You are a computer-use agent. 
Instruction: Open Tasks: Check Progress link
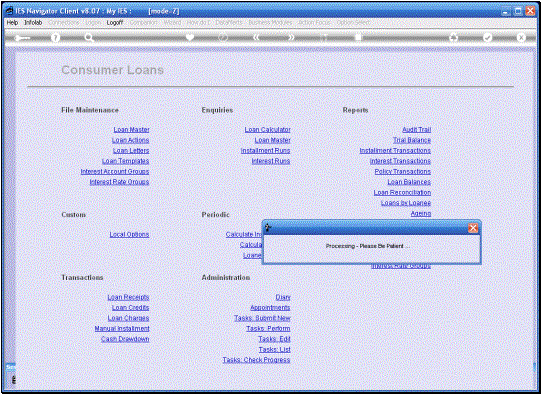click(x=256, y=360)
